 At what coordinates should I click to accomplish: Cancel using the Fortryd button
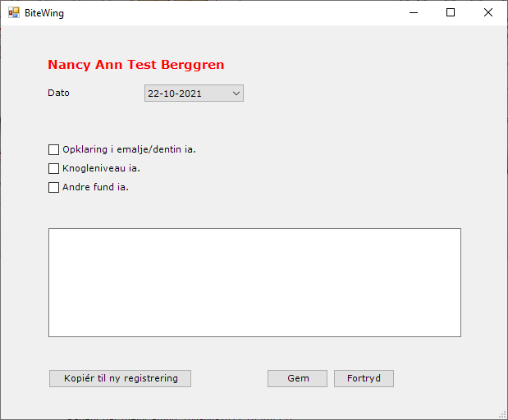364,378
